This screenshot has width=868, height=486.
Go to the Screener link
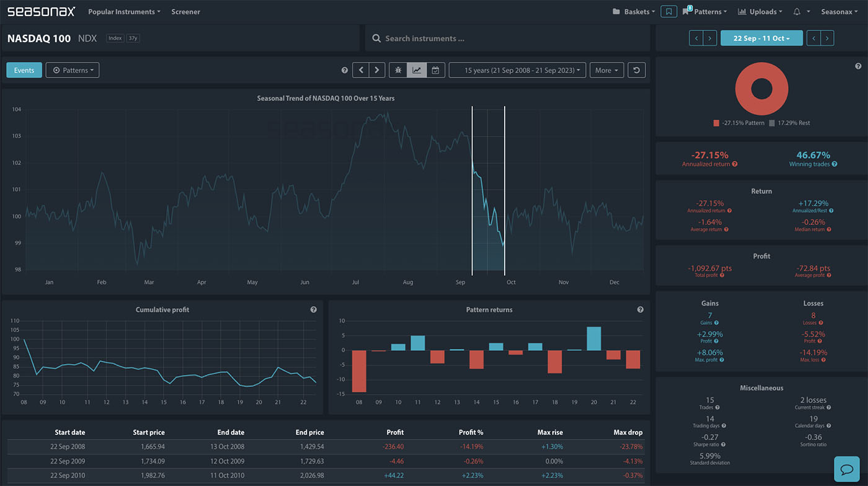click(185, 12)
